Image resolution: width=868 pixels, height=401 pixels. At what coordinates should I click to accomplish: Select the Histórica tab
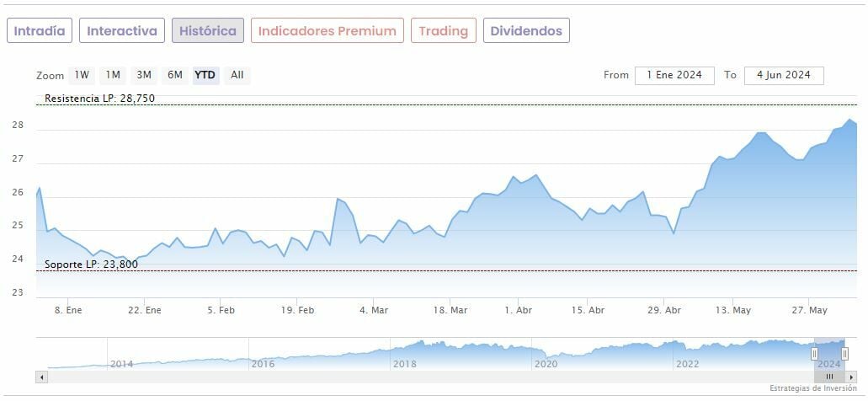click(x=208, y=31)
